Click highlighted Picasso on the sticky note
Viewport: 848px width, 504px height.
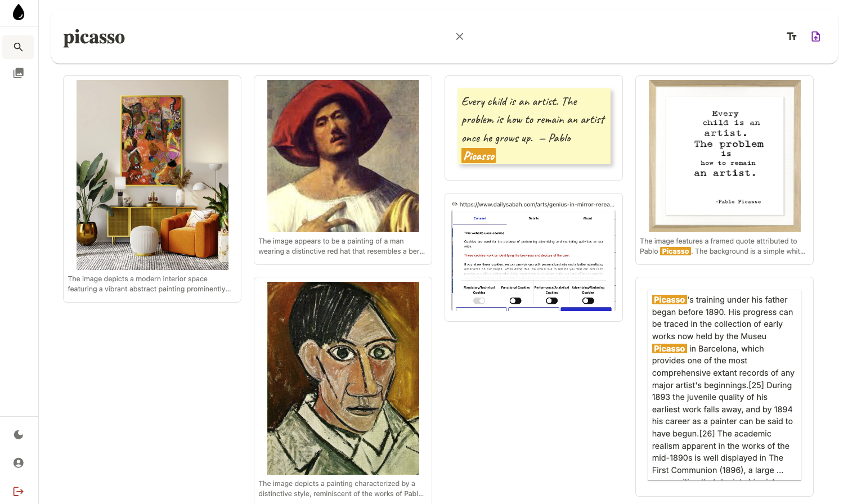coord(479,156)
